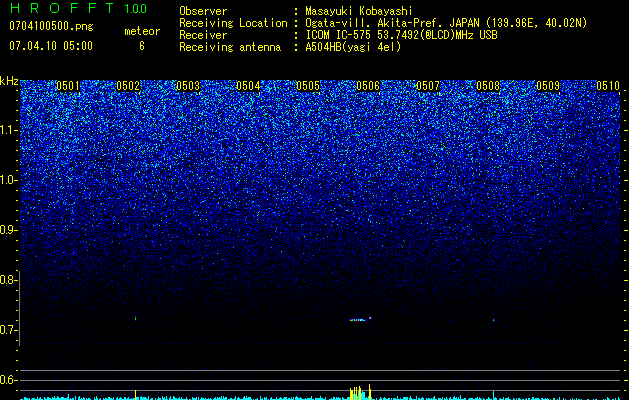Click the kHz axis unit label
Viewport: 629px width, 400px height.
9,81
